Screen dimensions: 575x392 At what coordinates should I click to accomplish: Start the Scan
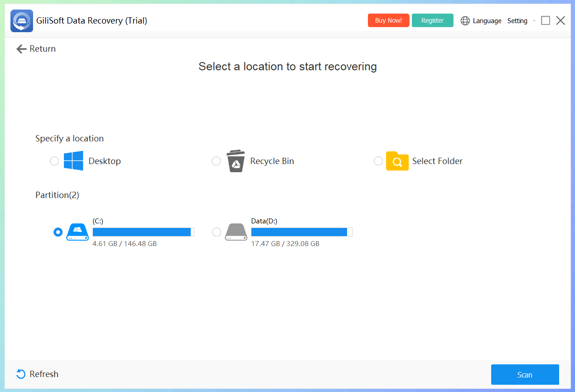(x=525, y=375)
